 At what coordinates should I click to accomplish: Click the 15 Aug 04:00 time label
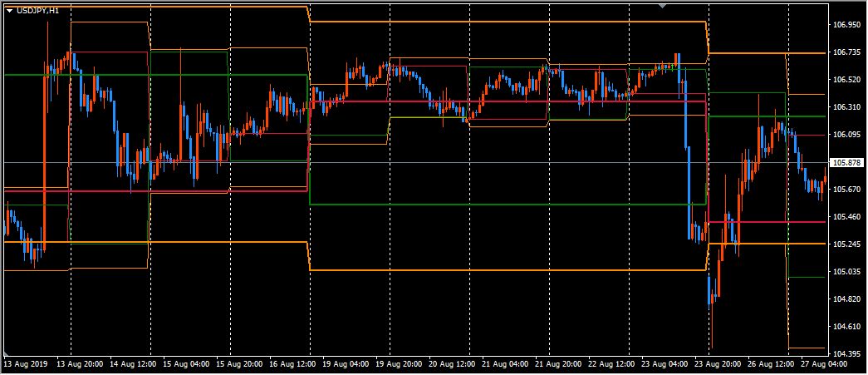coord(185,364)
